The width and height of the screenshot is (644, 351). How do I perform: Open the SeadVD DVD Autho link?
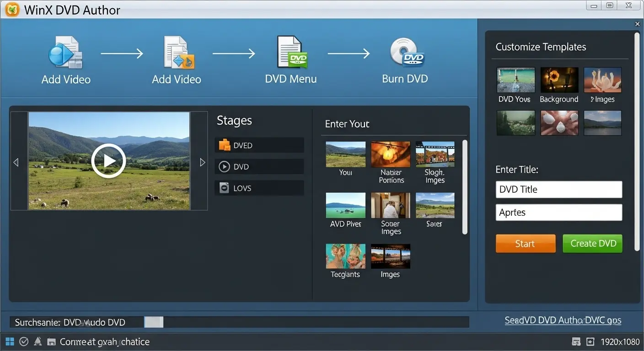click(563, 320)
